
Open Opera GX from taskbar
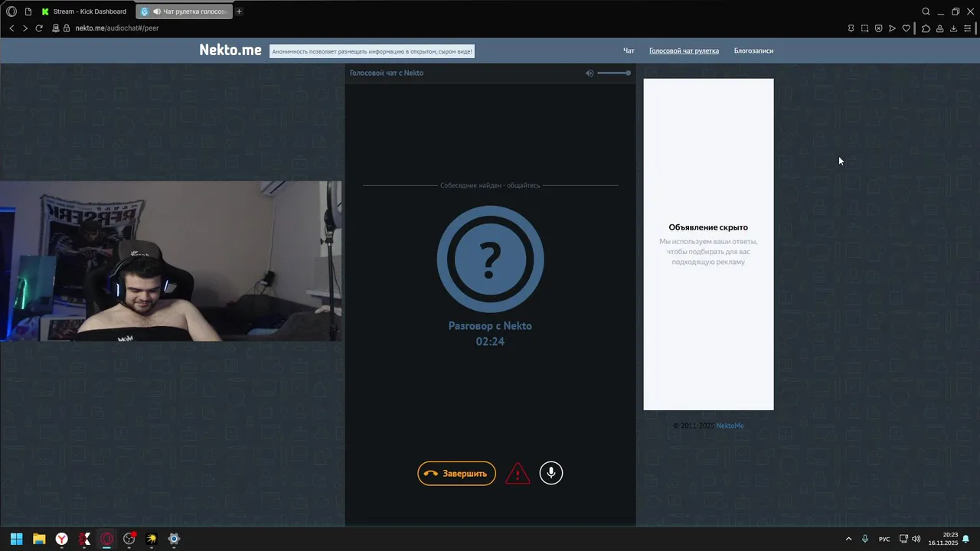click(106, 539)
